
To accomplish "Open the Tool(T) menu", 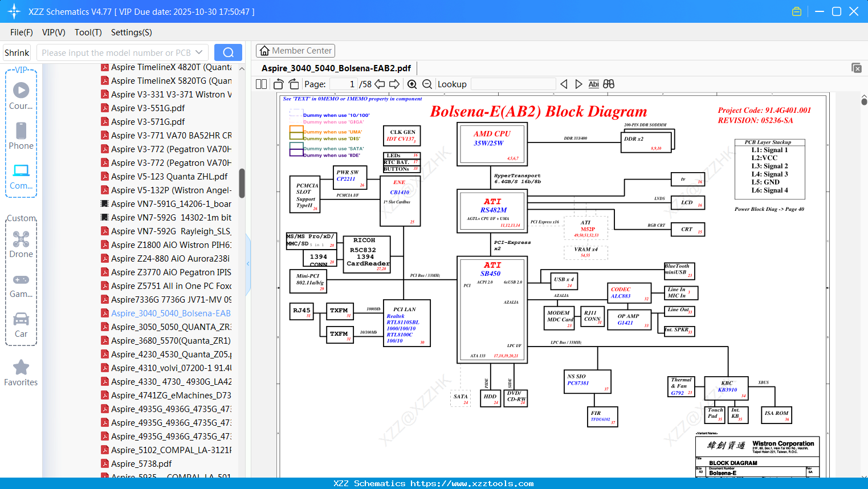I will click(x=88, y=32).
